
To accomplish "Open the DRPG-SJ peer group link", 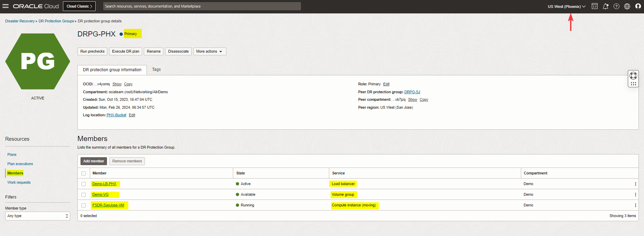I will click(x=412, y=92).
